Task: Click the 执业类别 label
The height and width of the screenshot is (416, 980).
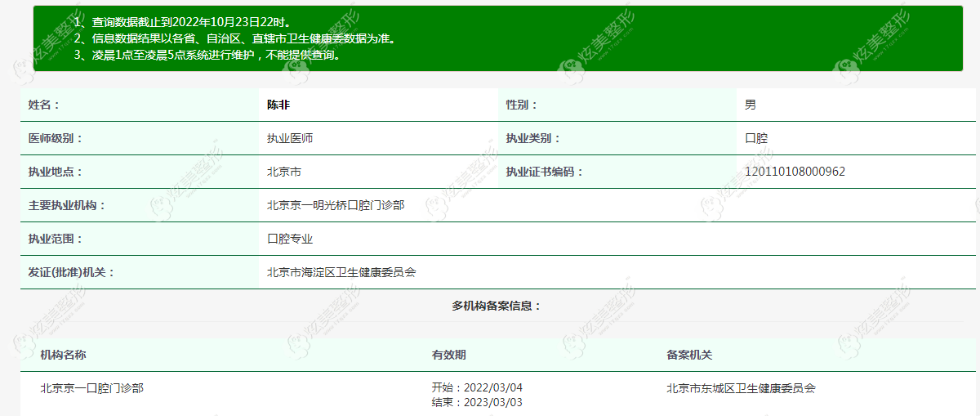Action: point(533,139)
